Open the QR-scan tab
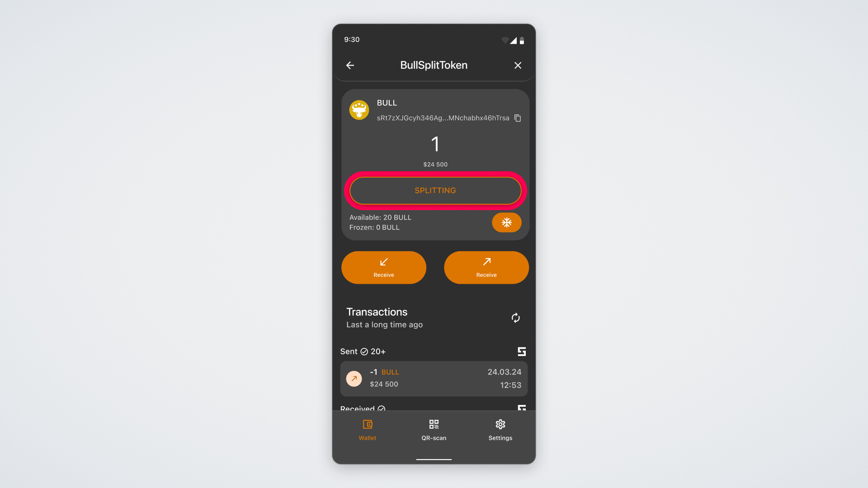 (x=434, y=430)
